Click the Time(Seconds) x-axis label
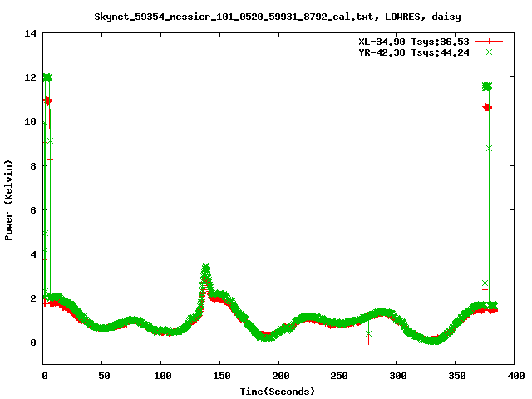 278,392
